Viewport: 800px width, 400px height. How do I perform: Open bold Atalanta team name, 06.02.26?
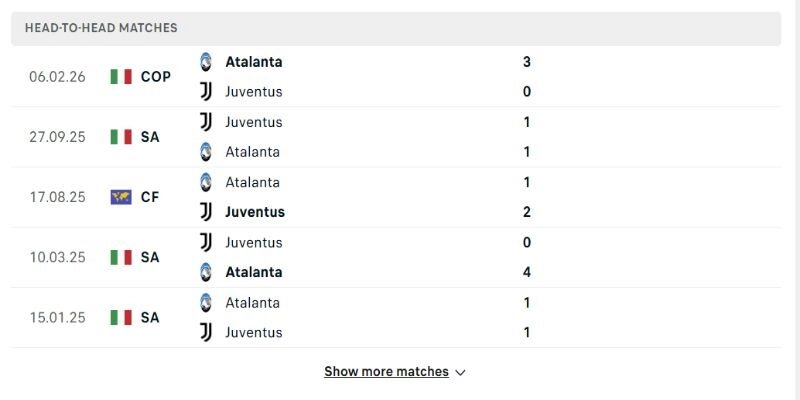(x=254, y=61)
